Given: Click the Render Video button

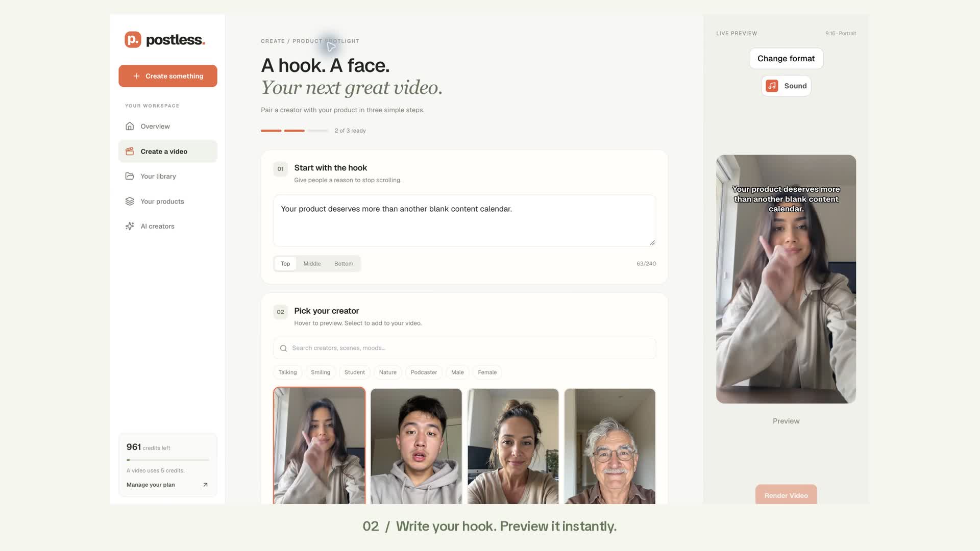Looking at the screenshot, I should coord(786,494).
